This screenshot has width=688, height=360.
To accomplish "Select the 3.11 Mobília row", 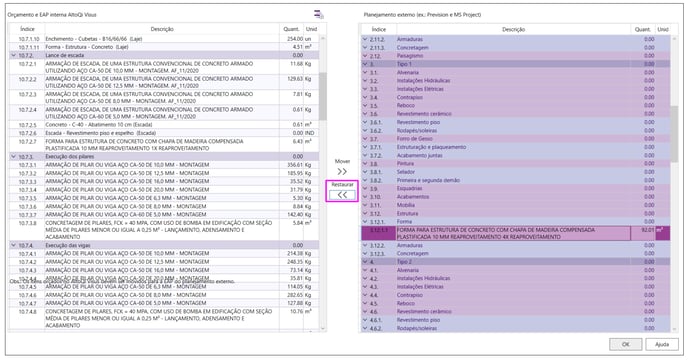I will tap(516, 205).
